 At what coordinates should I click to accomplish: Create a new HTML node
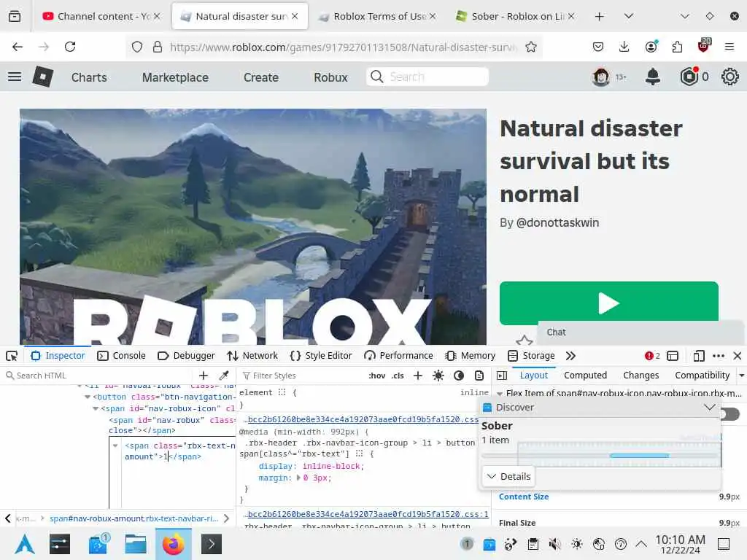coord(204,376)
